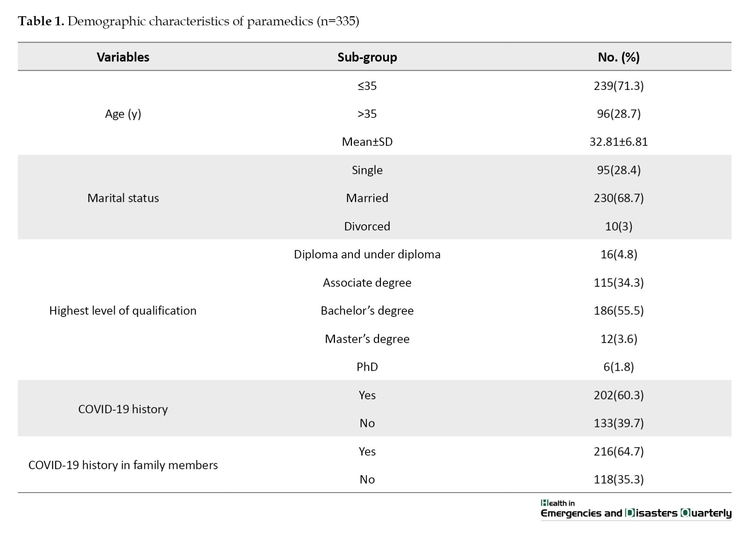Click the Associate degree sub-group cell
Viewport: 756px width, 539px height.
367,283
